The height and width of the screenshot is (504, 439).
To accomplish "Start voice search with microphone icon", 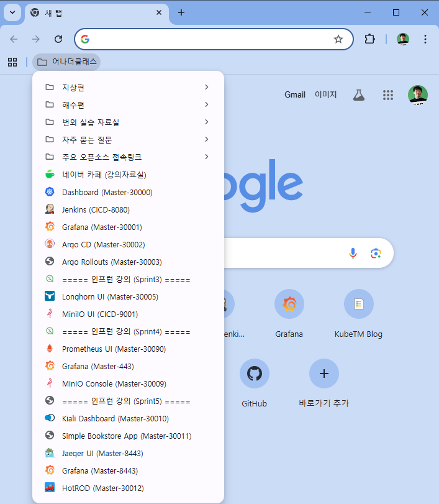I will pos(353,253).
